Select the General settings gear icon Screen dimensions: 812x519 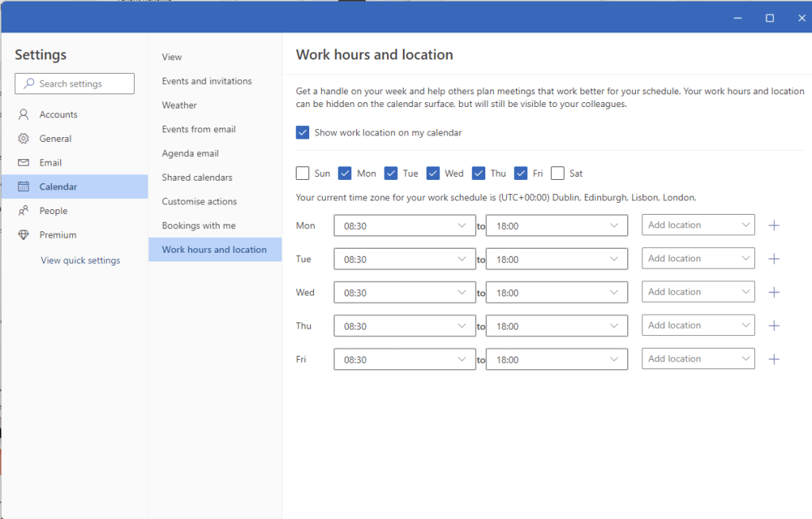pos(22,138)
